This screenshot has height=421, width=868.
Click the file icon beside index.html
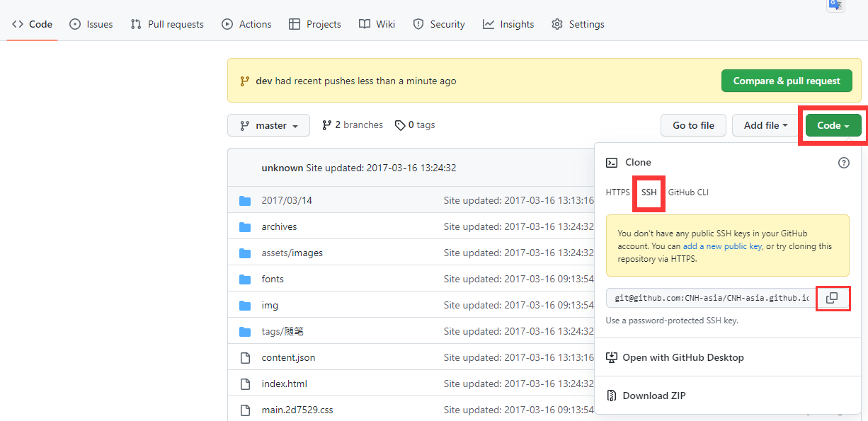tap(245, 383)
